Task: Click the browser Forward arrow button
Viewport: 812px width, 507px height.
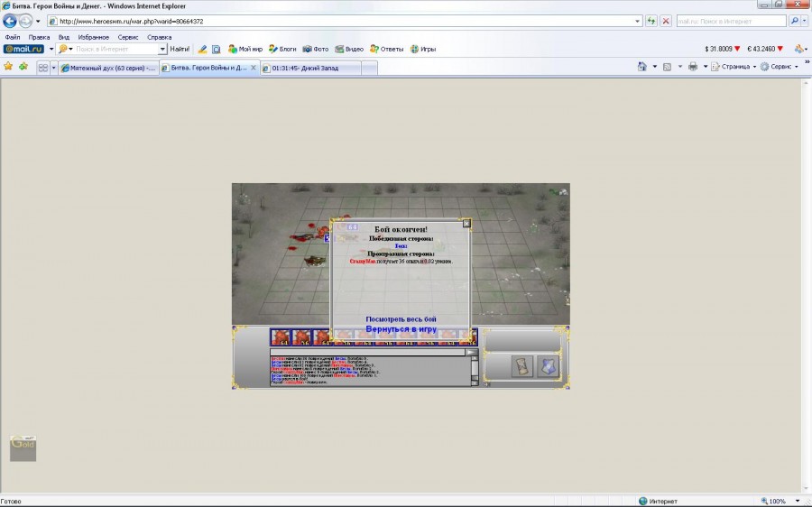Action: (x=25, y=22)
